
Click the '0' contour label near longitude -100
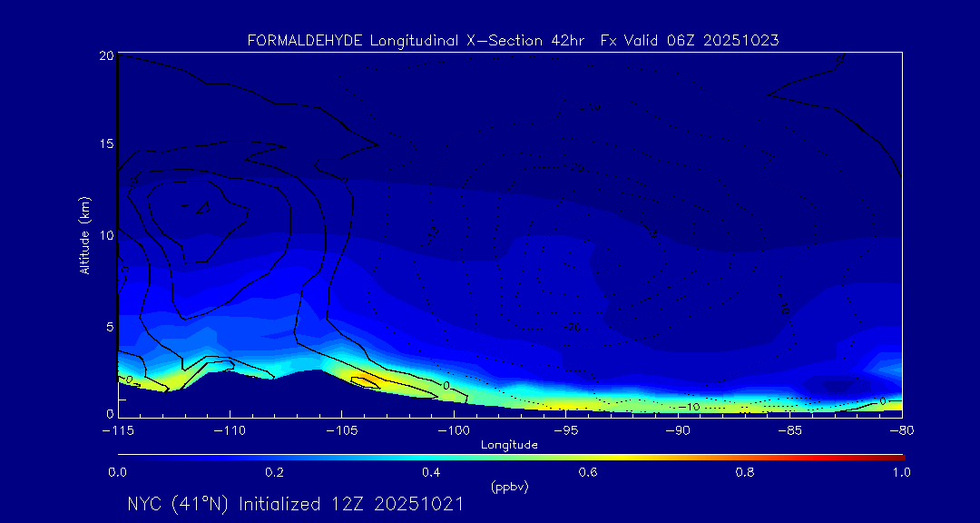[446, 386]
